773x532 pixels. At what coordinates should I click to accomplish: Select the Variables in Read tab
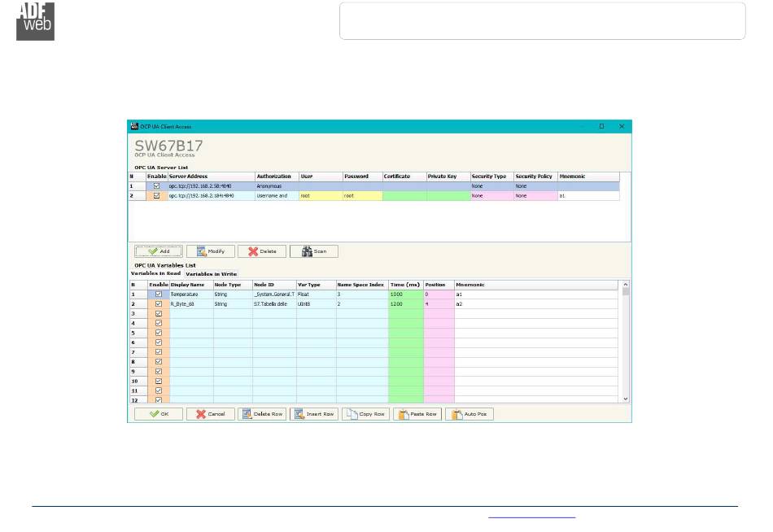point(157,274)
